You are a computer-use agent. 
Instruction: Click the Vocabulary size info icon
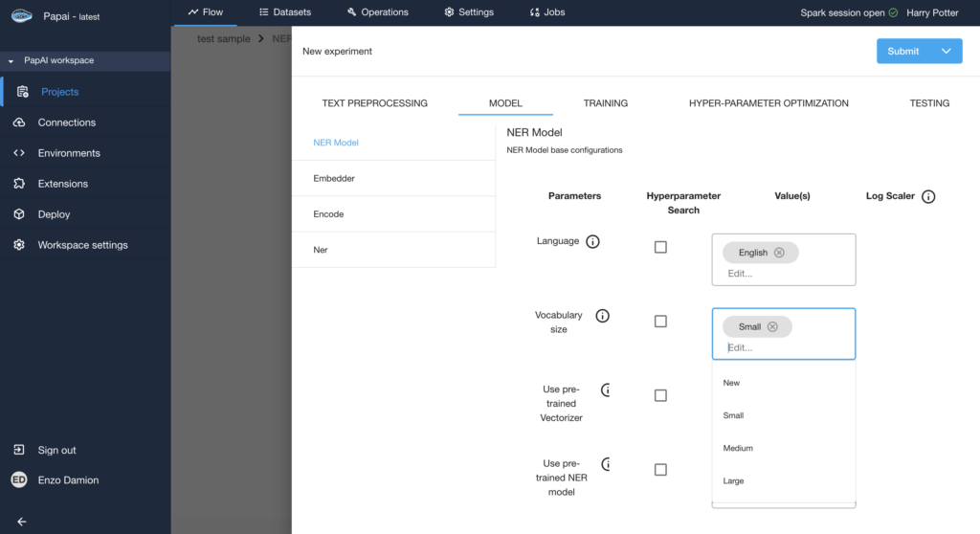[x=603, y=316]
